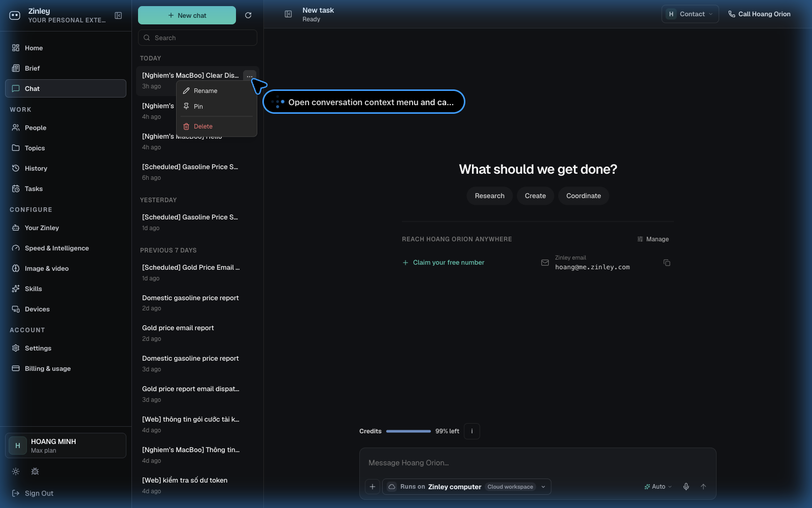Open History in the sidebar
The width and height of the screenshot is (812, 508).
[x=65, y=168]
